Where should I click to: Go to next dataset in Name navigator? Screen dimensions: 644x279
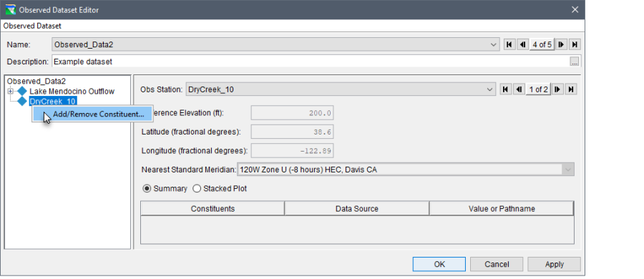coord(561,44)
